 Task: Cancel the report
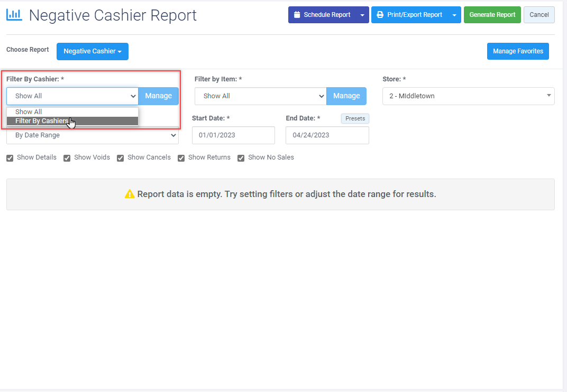point(539,15)
